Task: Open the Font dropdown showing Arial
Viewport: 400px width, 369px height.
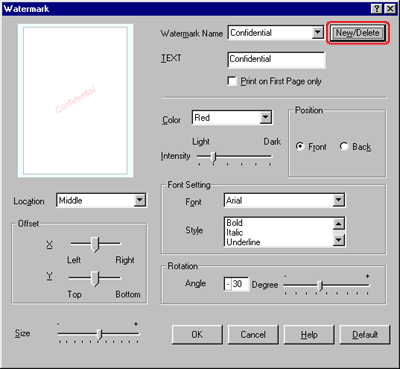Action: click(338, 200)
